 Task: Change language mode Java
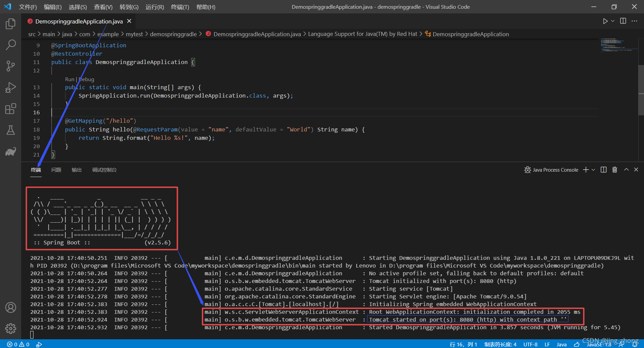pyautogui.click(x=561, y=344)
